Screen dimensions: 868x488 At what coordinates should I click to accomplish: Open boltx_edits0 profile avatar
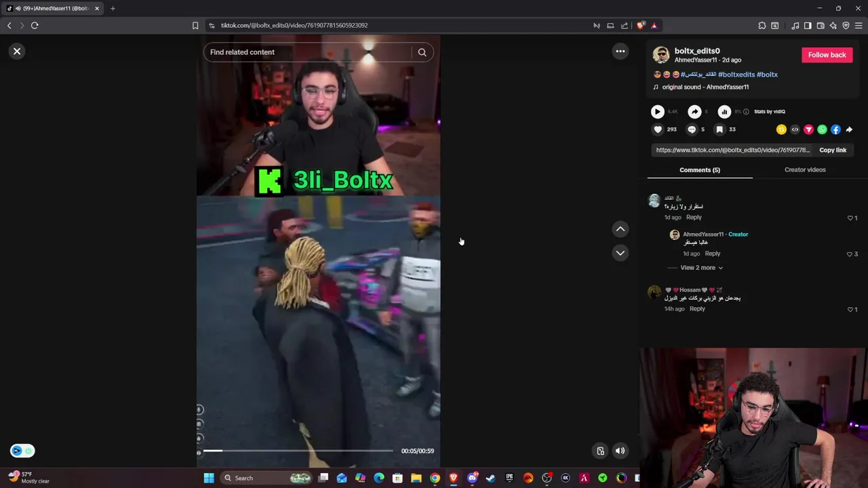[x=661, y=55]
